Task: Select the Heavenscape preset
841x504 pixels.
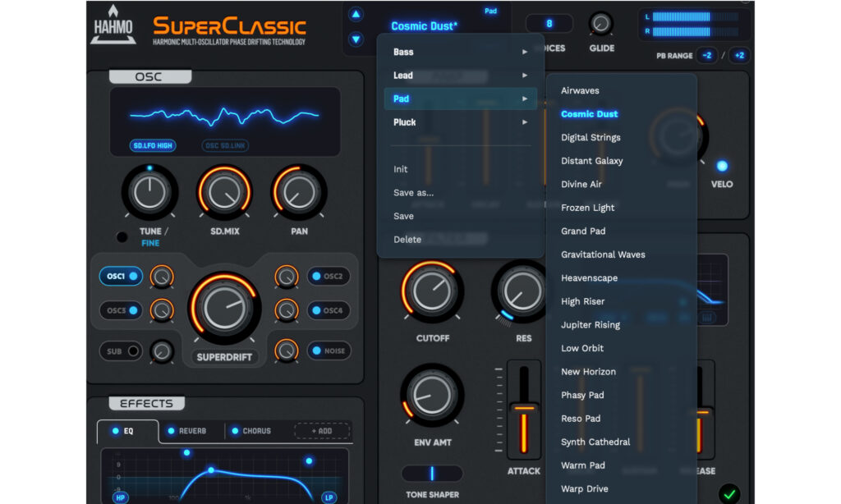Action: point(589,278)
